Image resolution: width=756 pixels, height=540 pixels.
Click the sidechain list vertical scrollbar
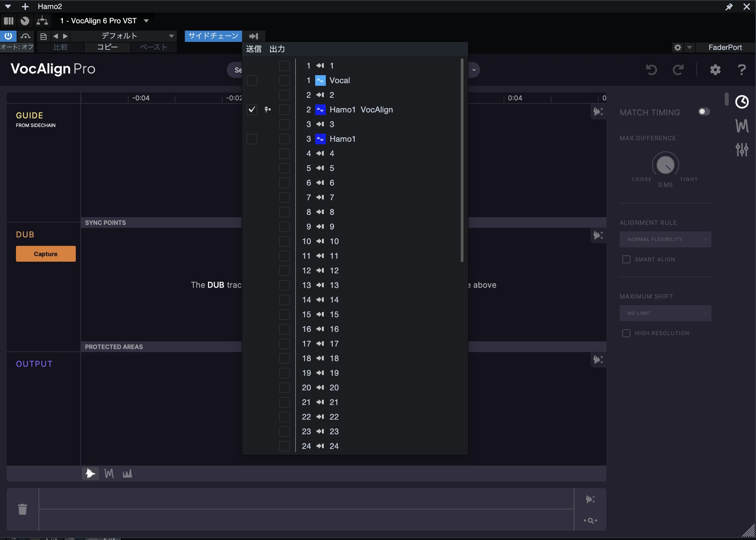pos(462,160)
